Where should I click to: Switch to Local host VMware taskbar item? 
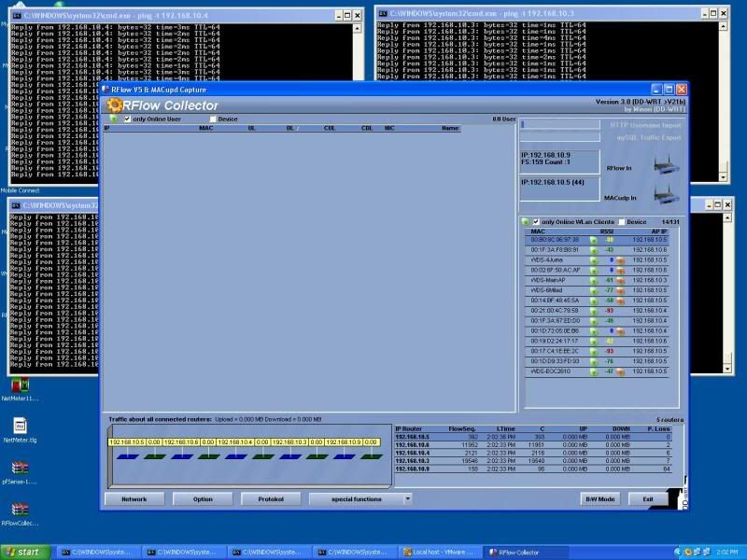[x=439, y=553]
